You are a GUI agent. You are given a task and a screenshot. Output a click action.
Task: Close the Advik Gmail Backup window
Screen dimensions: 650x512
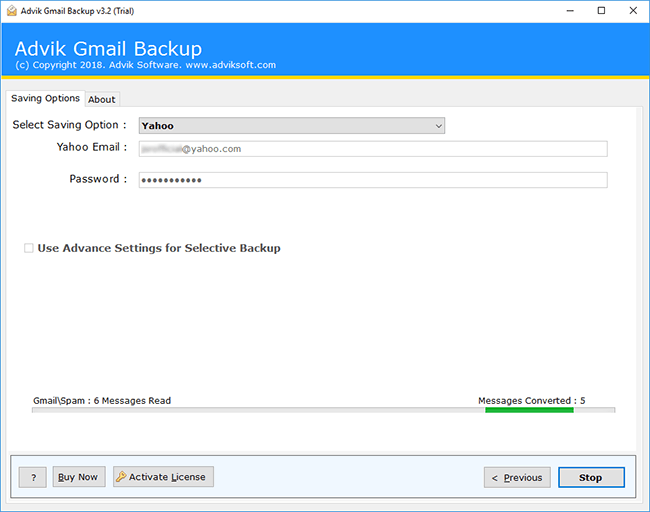coord(633,11)
